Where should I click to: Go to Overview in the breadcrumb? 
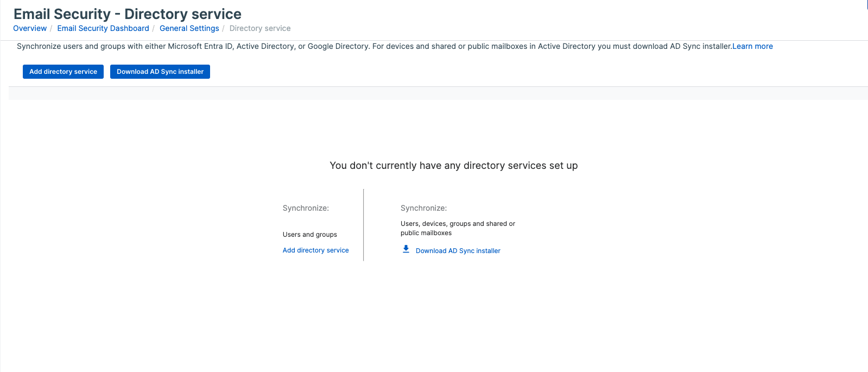[30, 28]
